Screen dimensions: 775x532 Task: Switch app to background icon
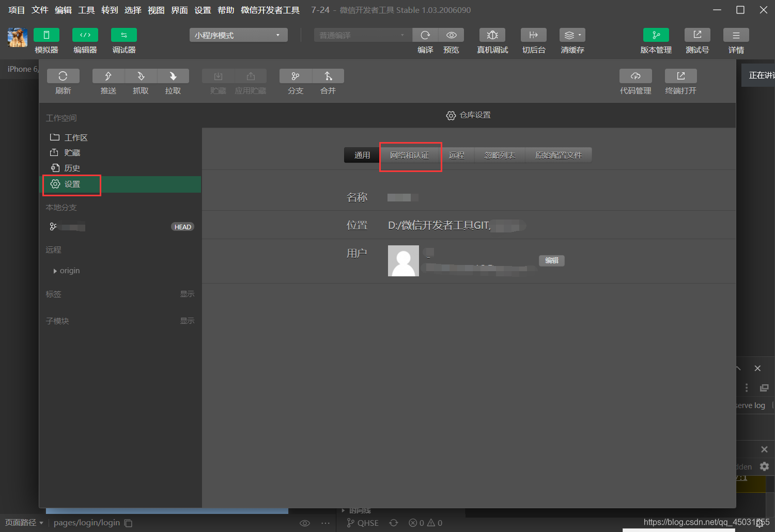[x=534, y=35]
